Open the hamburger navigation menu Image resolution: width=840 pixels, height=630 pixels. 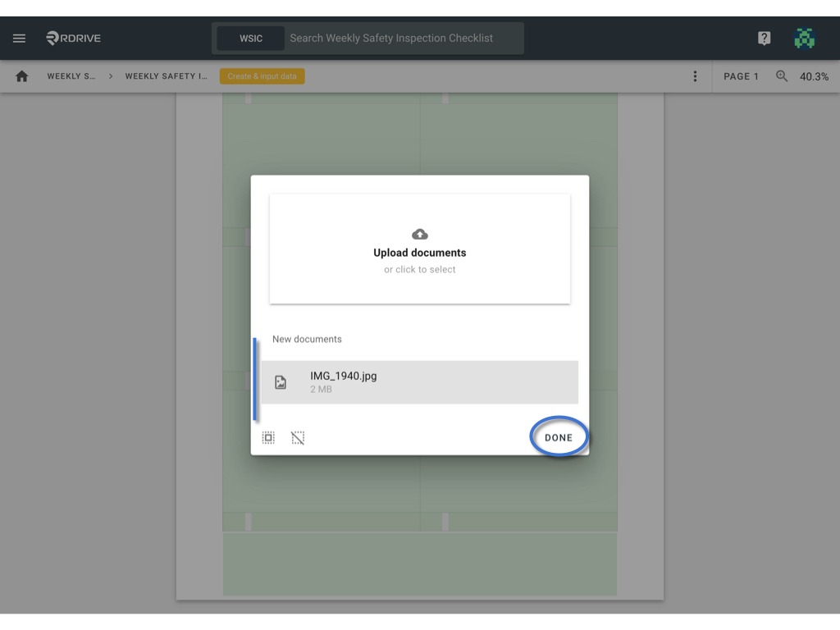click(x=20, y=38)
